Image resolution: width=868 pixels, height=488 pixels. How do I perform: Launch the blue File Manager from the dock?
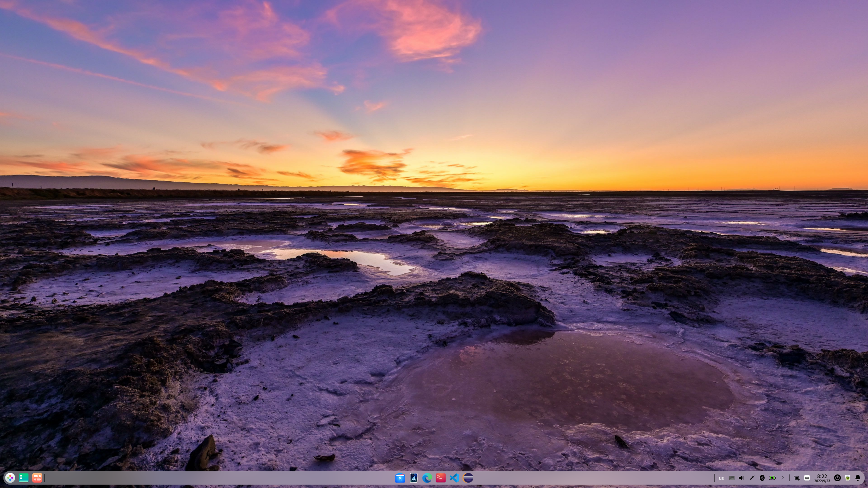point(400,478)
